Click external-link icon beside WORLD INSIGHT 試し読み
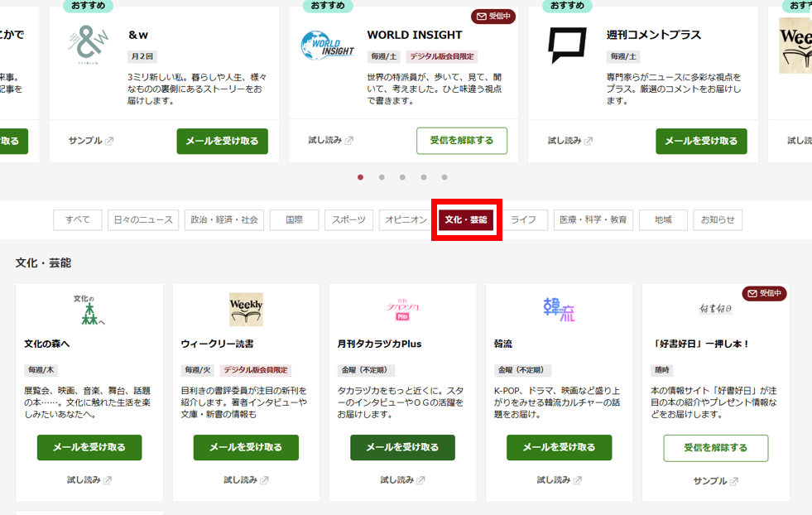The width and height of the screenshot is (812, 515). coord(349,141)
